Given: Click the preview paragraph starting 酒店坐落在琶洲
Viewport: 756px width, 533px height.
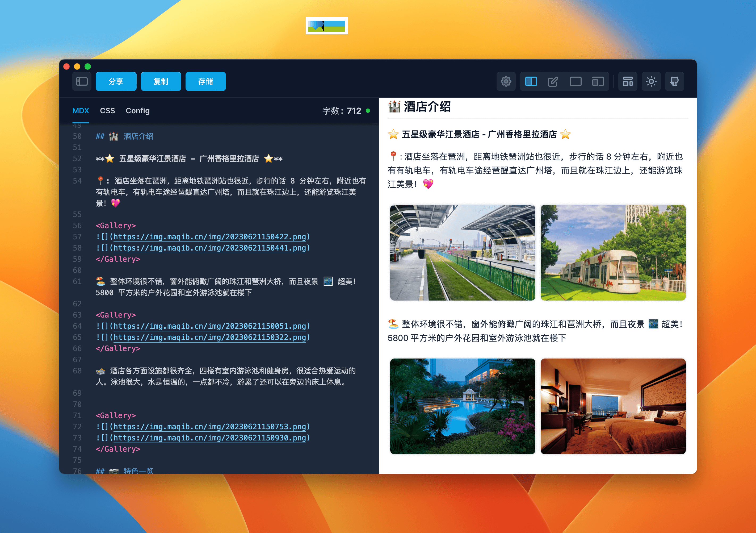Looking at the screenshot, I should pyautogui.click(x=535, y=170).
